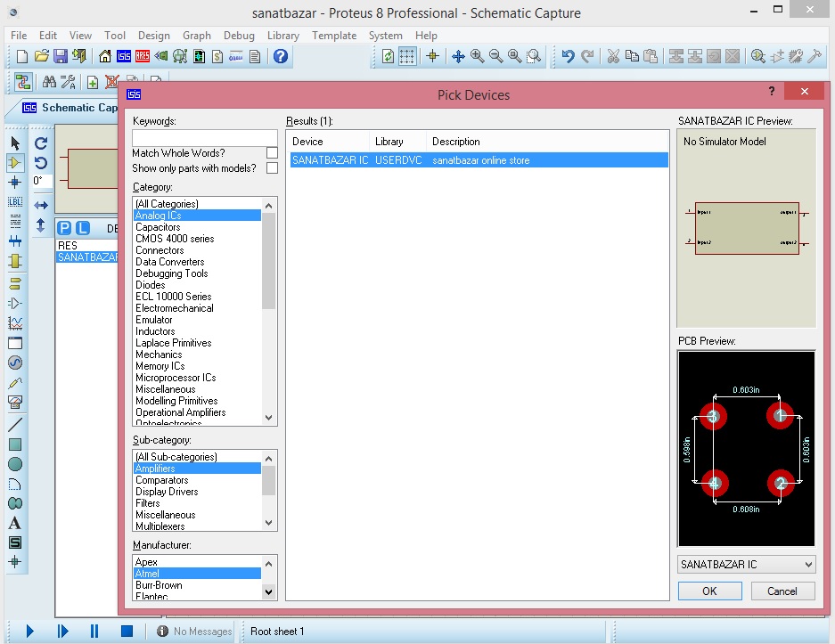Viewport: 835px width, 644px height.
Task: Click the Library column header
Action: click(397, 142)
